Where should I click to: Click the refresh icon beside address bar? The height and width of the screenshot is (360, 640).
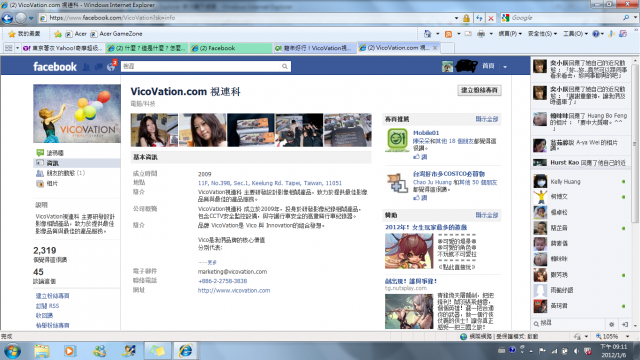coord(479,18)
